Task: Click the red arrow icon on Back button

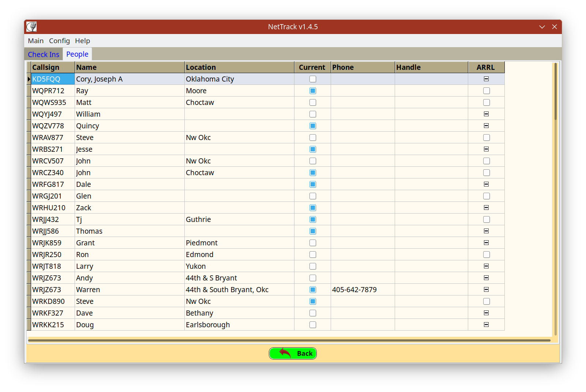Action: [x=285, y=353]
